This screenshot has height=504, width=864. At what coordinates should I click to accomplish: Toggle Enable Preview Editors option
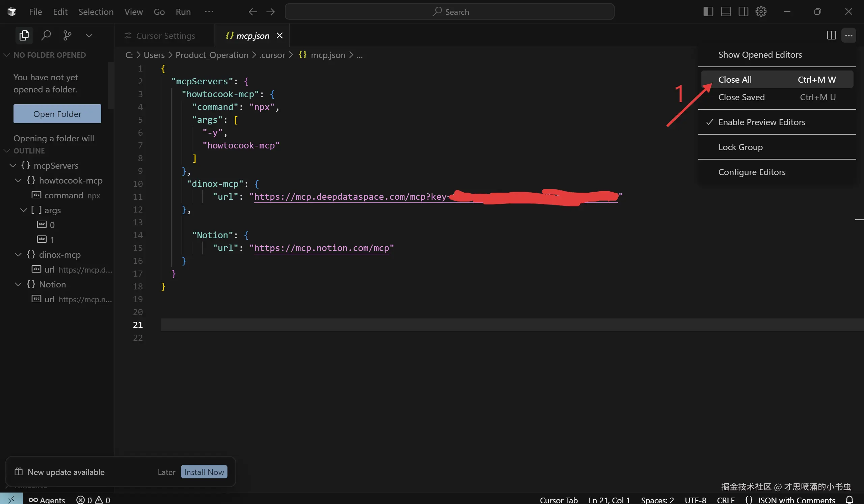pos(761,122)
